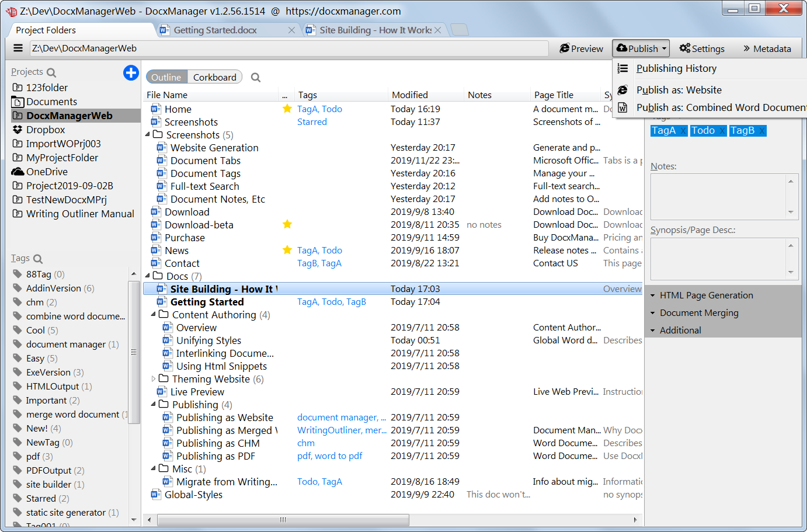807x532 pixels.
Task: Open the new empty tab button
Action: [x=460, y=30]
